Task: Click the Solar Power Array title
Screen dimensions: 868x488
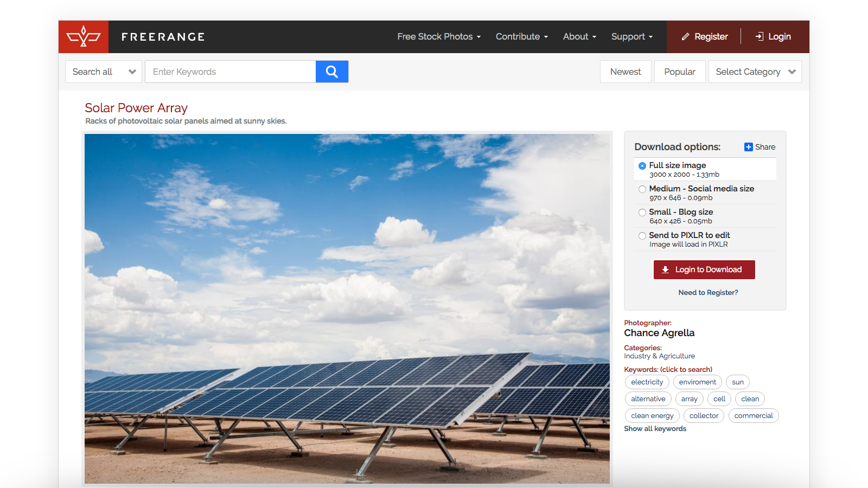Action: point(136,108)
